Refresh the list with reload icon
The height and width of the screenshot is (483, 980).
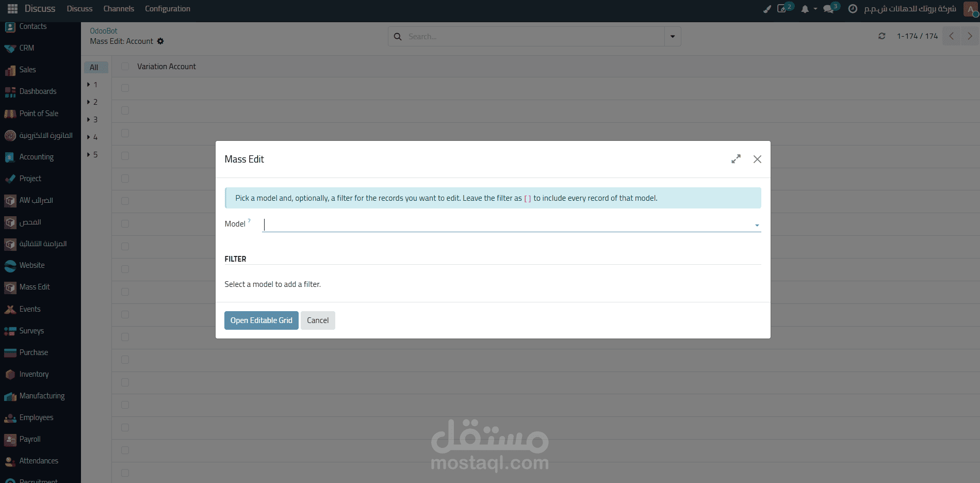tap(881, 36)
